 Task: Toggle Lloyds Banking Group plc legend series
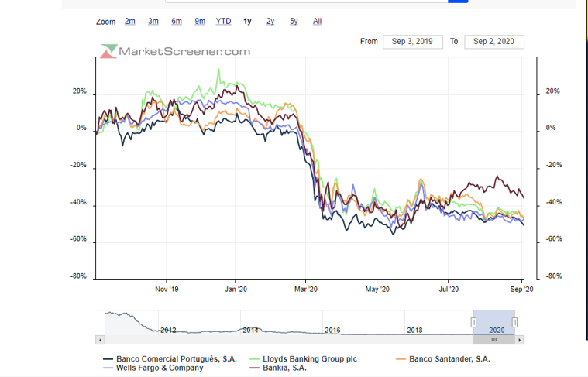304,359
